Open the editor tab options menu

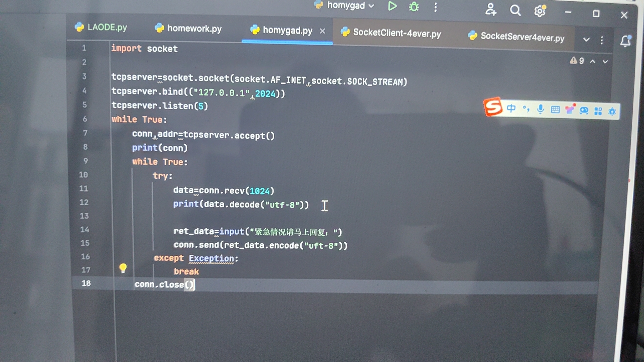coord(602,40)
